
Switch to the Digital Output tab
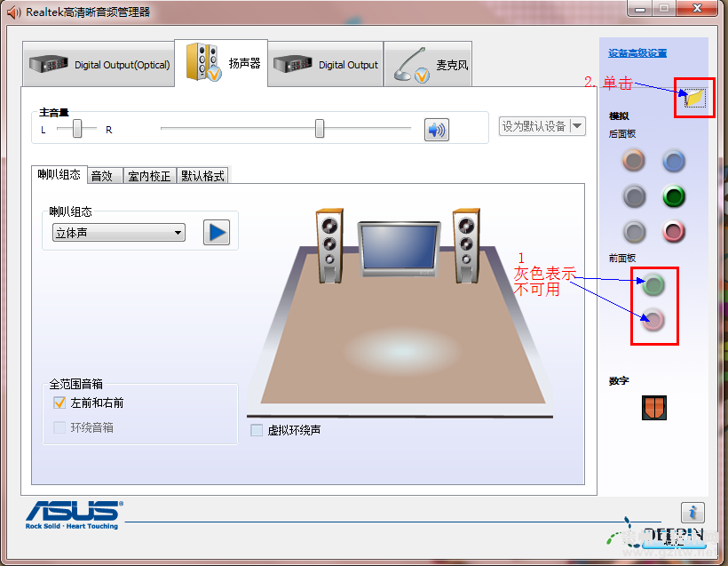click(x=326, y=64)
